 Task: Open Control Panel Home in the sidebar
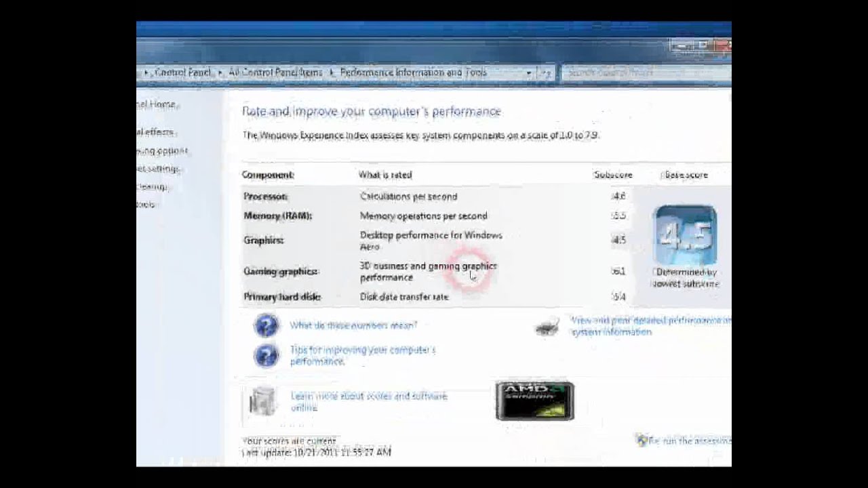pos(157,104)
